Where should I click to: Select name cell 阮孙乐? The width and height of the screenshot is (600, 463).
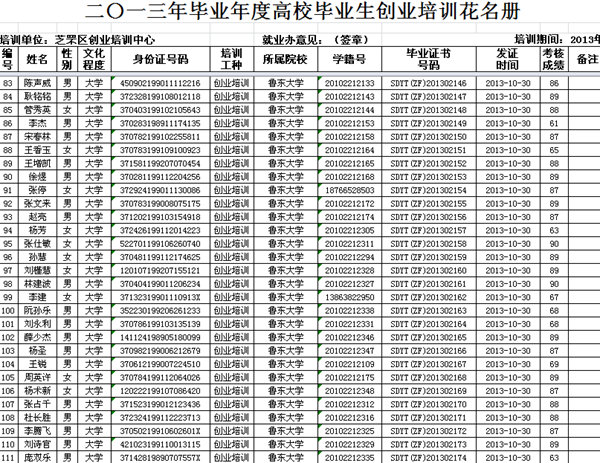point(38,310)
